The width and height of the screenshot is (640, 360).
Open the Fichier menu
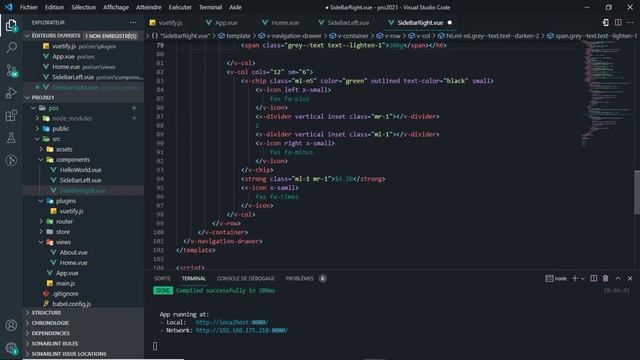(x=29, y=7)
